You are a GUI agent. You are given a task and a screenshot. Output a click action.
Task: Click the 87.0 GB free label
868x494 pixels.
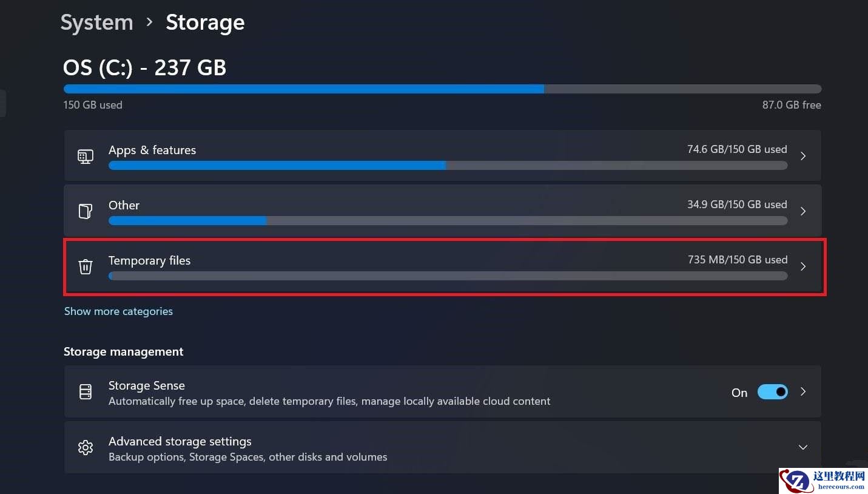coord(791,104)
